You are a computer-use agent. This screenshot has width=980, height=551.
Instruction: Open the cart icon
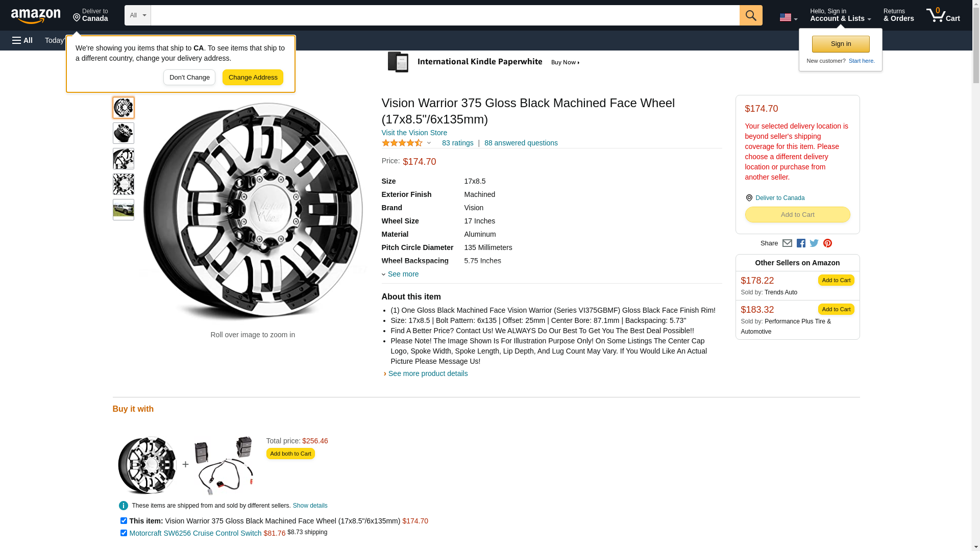[943, 15]
